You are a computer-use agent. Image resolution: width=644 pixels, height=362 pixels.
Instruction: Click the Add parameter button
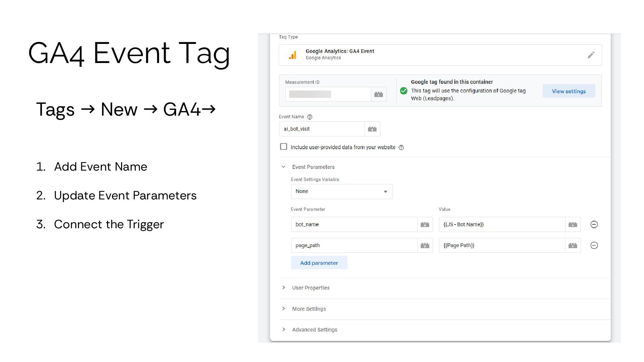pyautogui.click(x=319, y=263)
